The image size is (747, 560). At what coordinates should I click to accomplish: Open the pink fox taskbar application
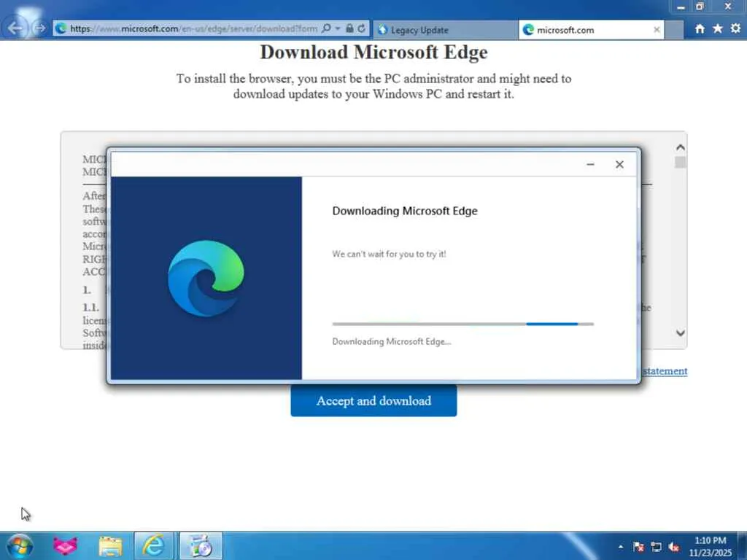[65, 545]
